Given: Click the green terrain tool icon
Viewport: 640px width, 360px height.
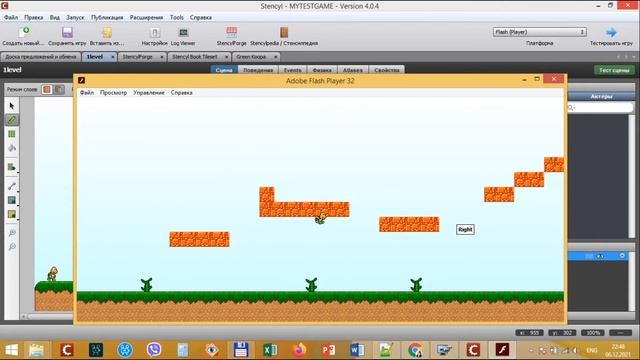Looking at the screenshot, I should 12,167.
